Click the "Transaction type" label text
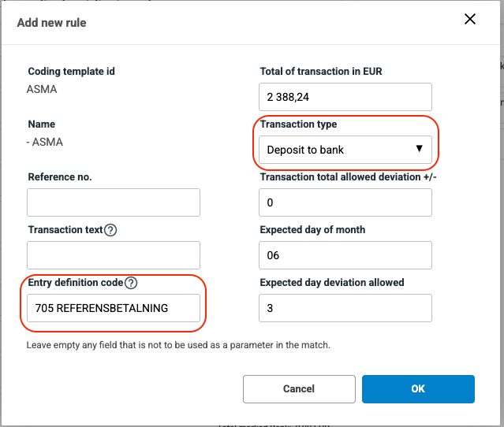The width and height of the screenshot is (504, 427). tap(298, 124)
